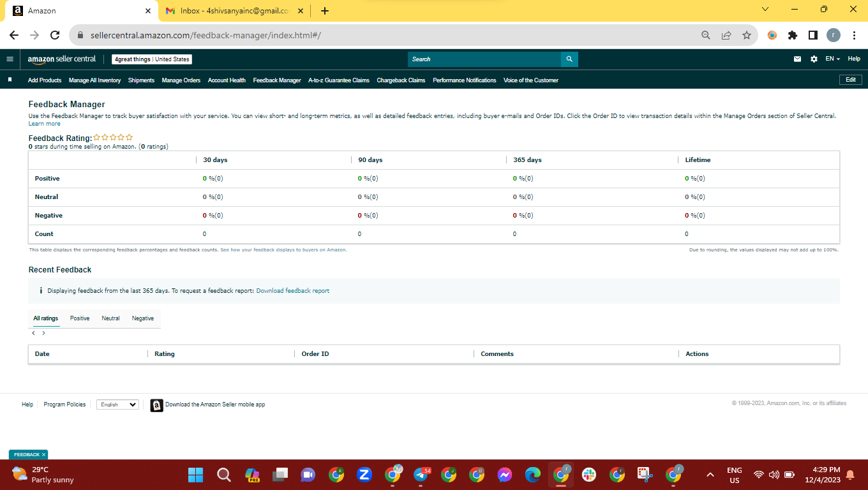
Task: Bookmark this page with star icon
Action: click(x=746, y=35)
